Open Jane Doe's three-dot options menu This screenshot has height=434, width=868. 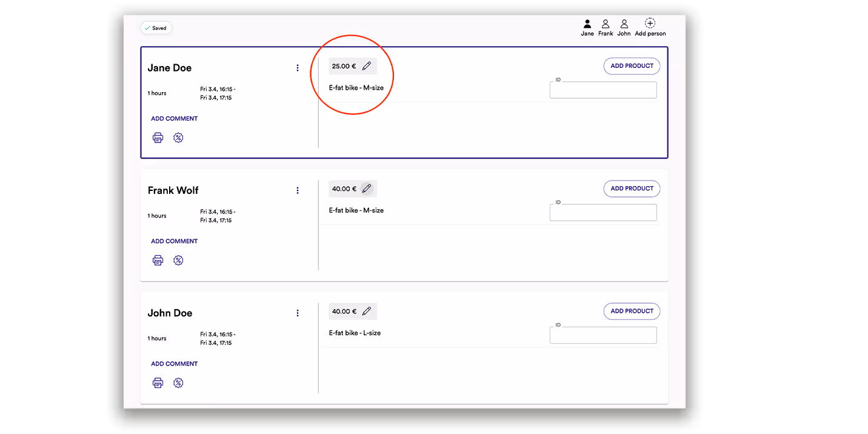297,68
